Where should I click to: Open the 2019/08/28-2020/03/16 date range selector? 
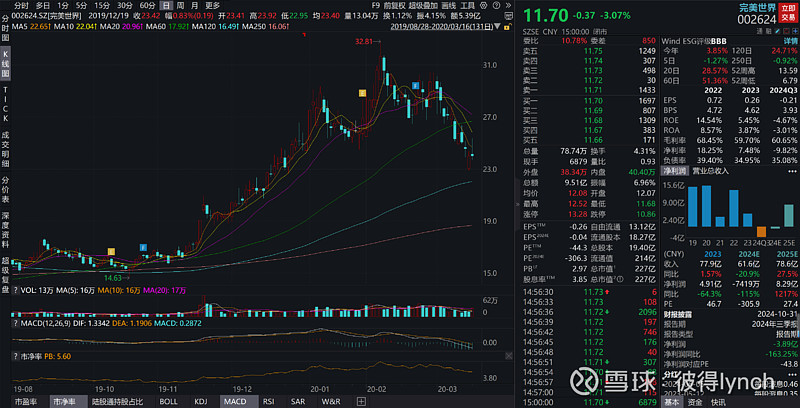click(442, 27)
